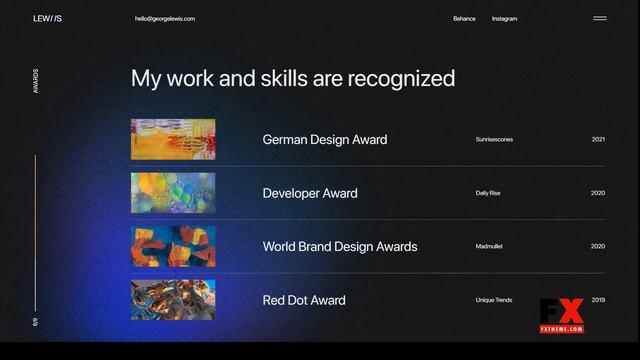Select the World Brand Design Awards title
640x360 pixels.
coord(340,247)
